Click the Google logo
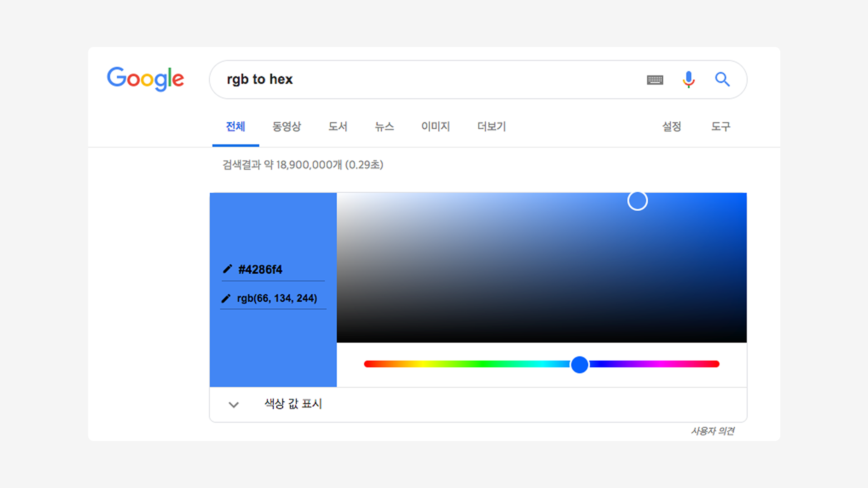 click(145, 79)
